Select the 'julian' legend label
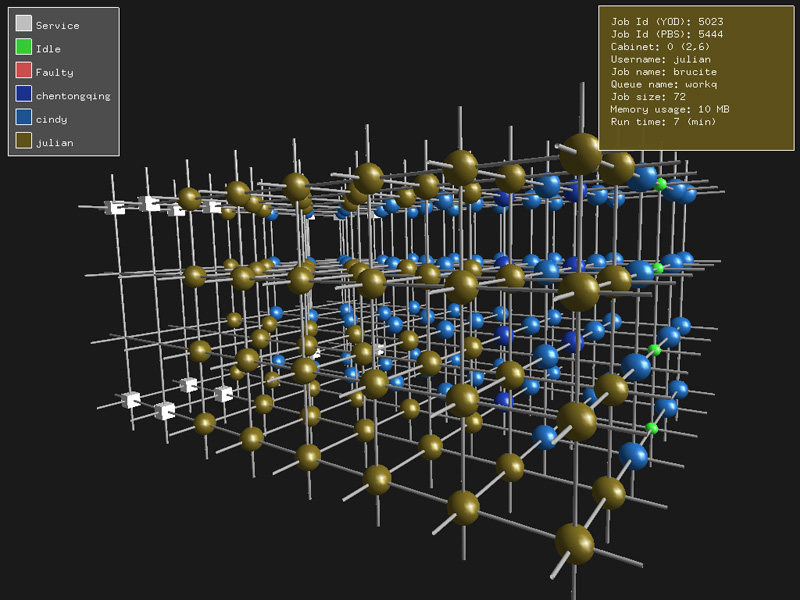 [x=55, y=143]
